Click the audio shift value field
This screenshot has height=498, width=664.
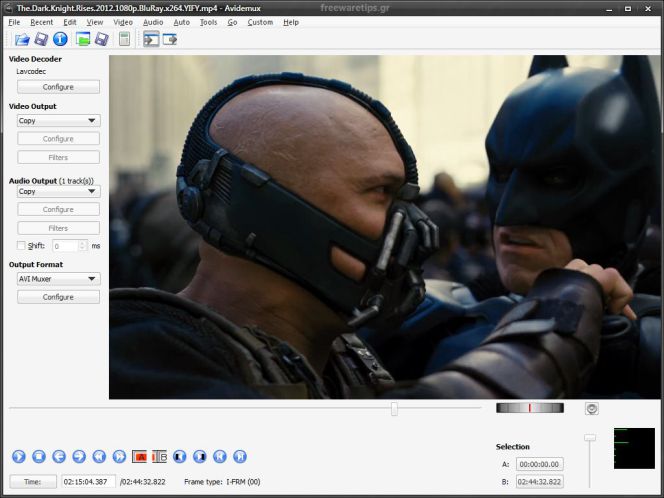[x=65, y=246]
